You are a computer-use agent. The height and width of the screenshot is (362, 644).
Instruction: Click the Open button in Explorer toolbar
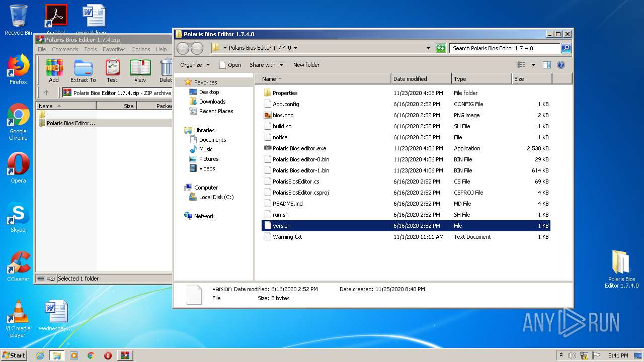pyautogui.click(x=230, y=65)
